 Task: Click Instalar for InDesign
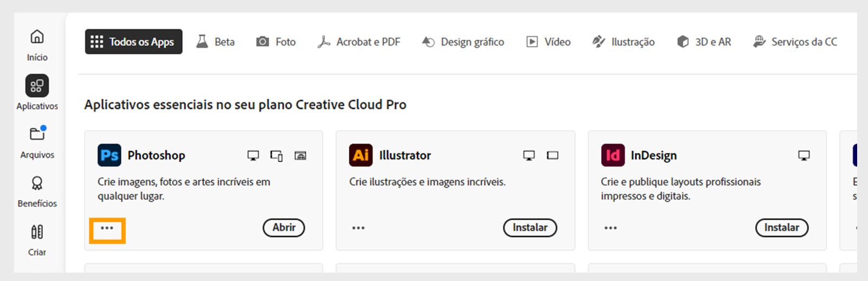(782, 228)
